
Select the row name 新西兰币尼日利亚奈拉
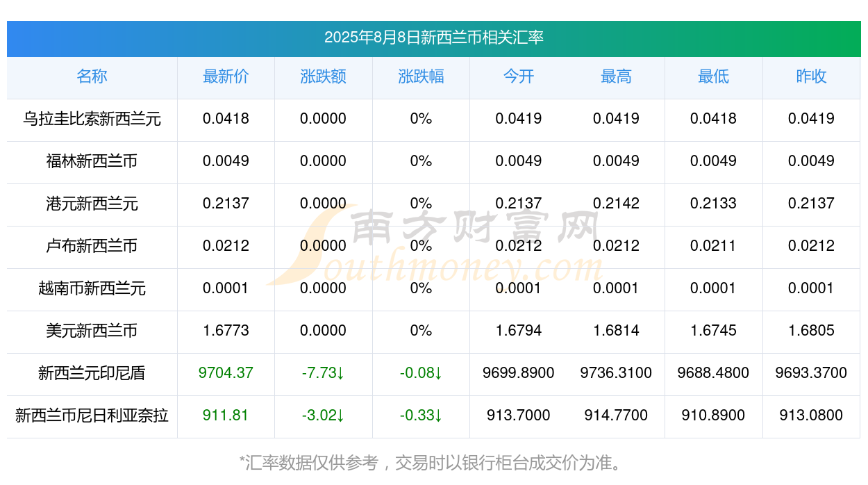tap(92, 416)
